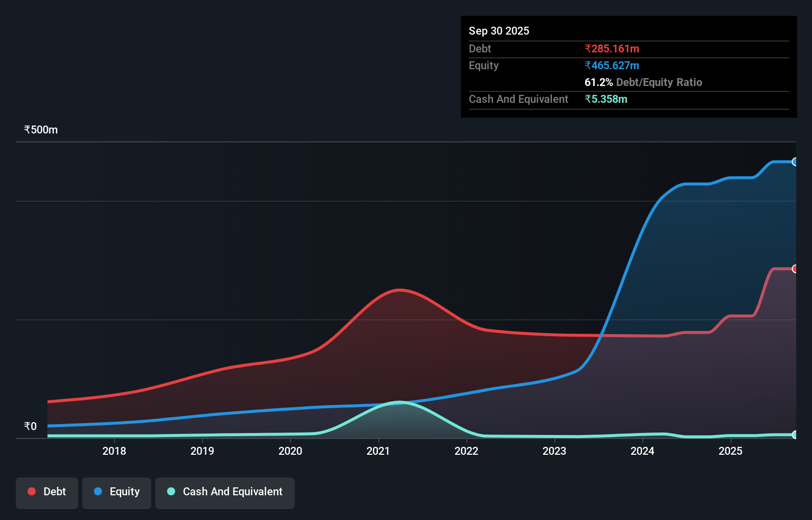Select the red Debt legend marker dot

[32, 491]
